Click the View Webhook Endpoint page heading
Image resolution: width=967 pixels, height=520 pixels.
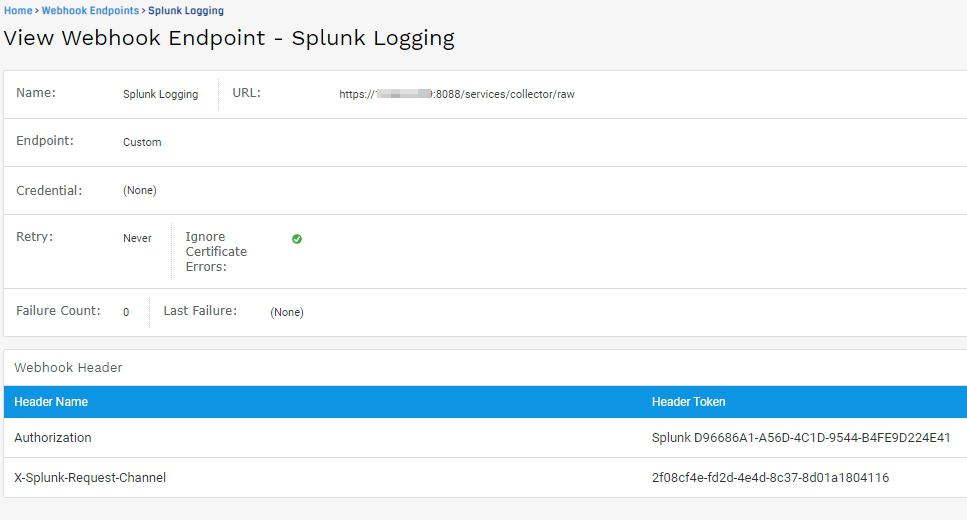(x=229, y=38)
